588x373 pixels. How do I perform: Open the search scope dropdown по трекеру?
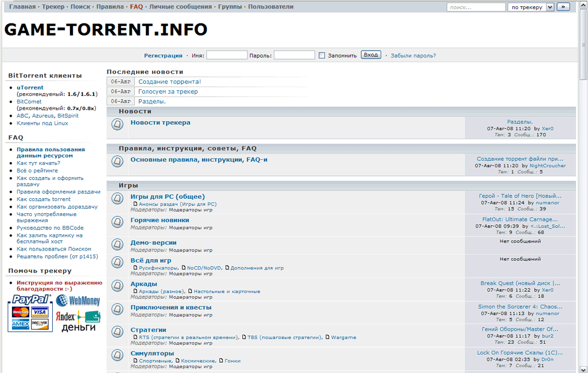pyautogui.click(x=531, y=7)
